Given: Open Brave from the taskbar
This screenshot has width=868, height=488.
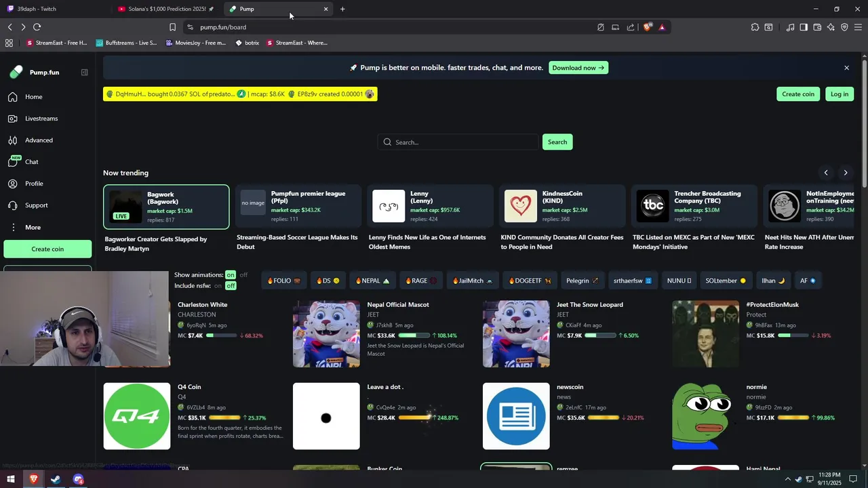Looking at the screenshot, I should (33, 479).
